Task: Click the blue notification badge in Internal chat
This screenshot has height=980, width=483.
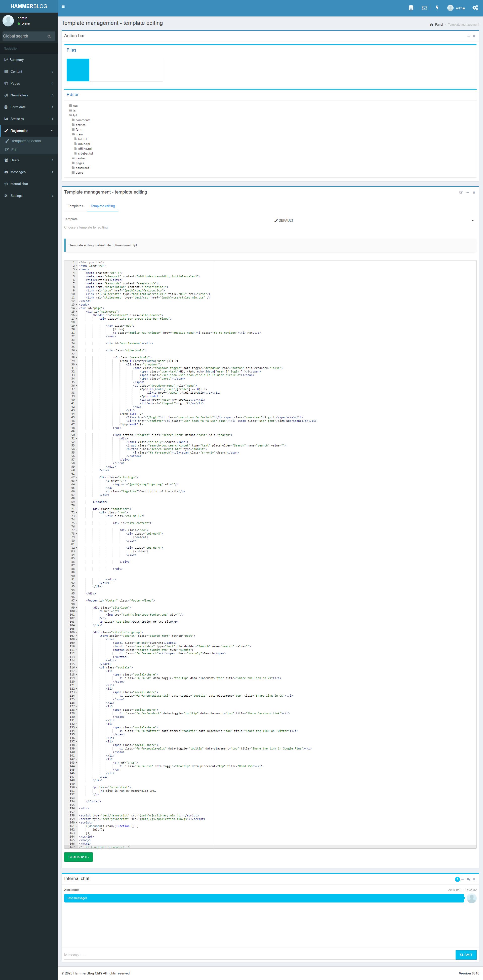Action: coord(457,879)
